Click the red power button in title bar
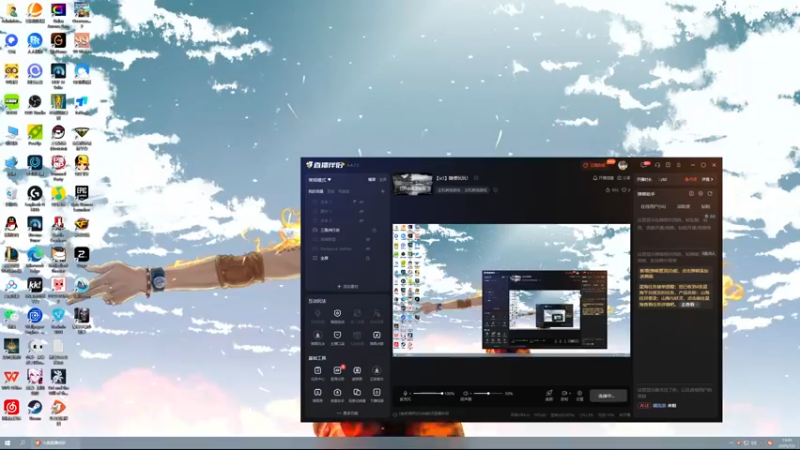The width and height of the screenshot is (800, 450). point(585,165)
